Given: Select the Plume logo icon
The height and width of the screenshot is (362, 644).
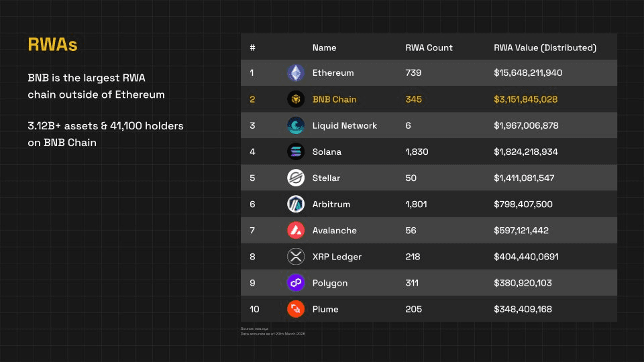Looking at the screenshot, I should tap(296, 309).
